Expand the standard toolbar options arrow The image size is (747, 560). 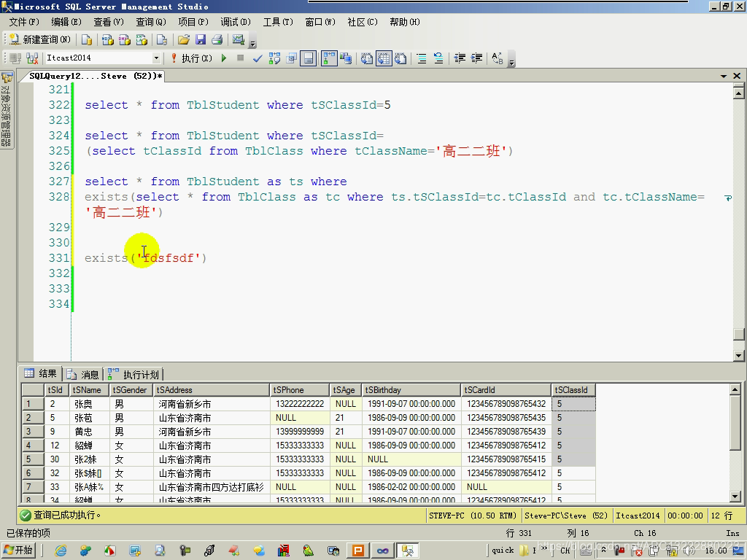pos(253,43)
